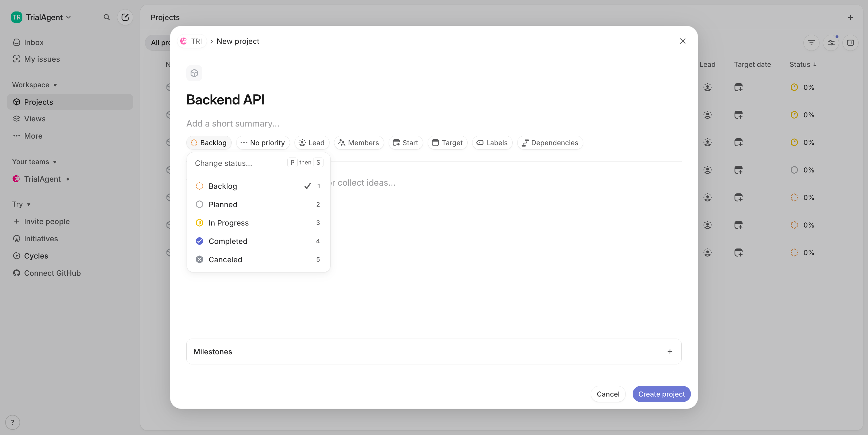Cancel creating the new project

(608, 394)
